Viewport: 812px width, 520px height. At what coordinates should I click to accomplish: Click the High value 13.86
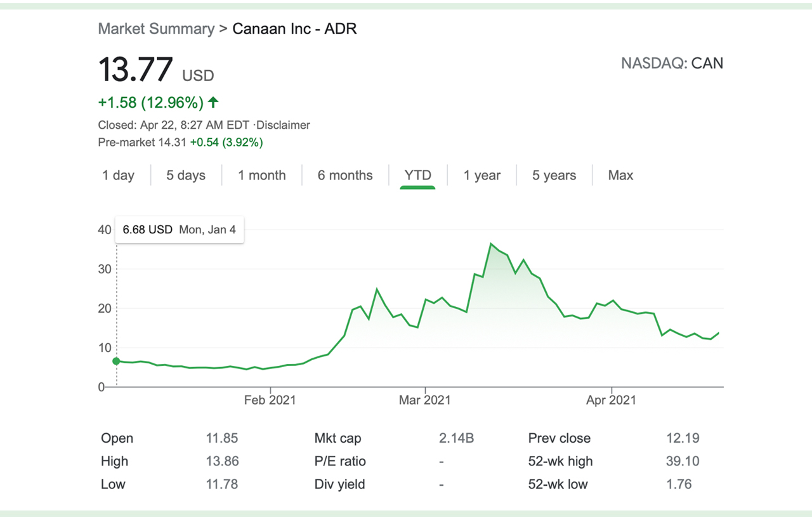(x=222, y=461)
